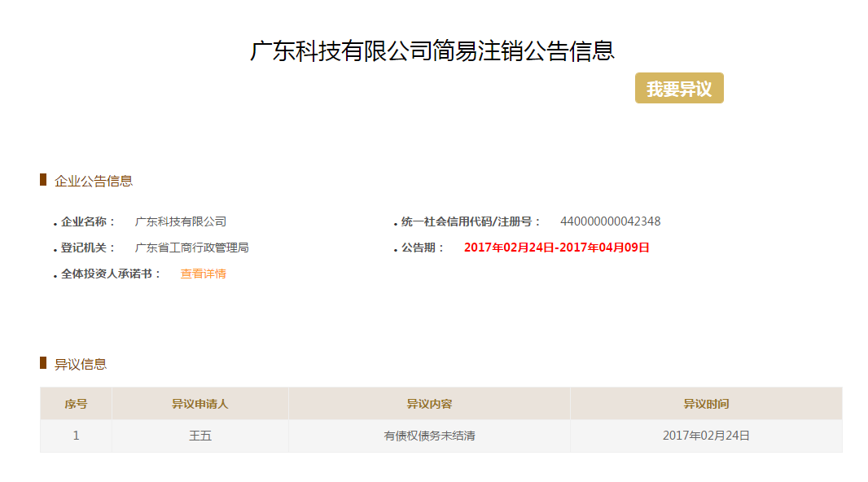
Task: Click the brown marker beside 异议信息
Action: click(43, 363)
